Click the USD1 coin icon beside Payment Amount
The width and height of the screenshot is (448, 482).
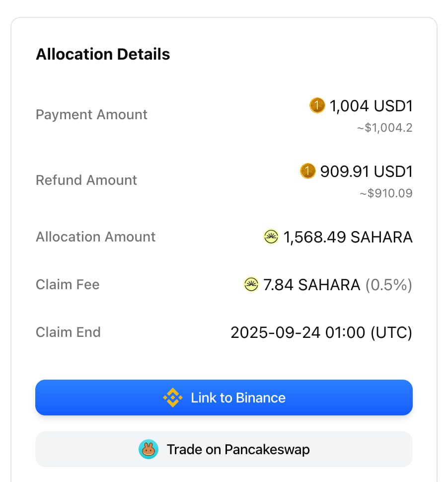point(317,105)
